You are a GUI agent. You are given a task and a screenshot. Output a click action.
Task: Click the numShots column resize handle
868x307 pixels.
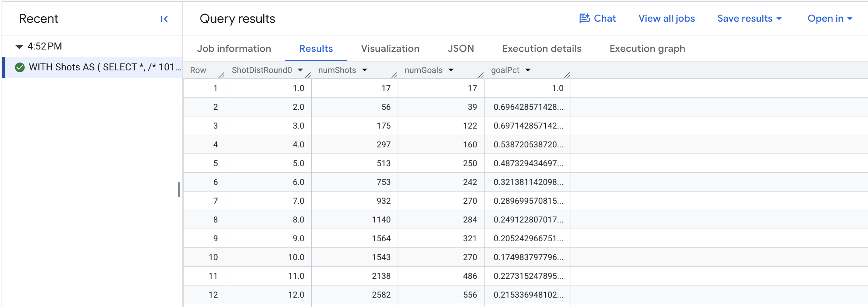[395, 75]
